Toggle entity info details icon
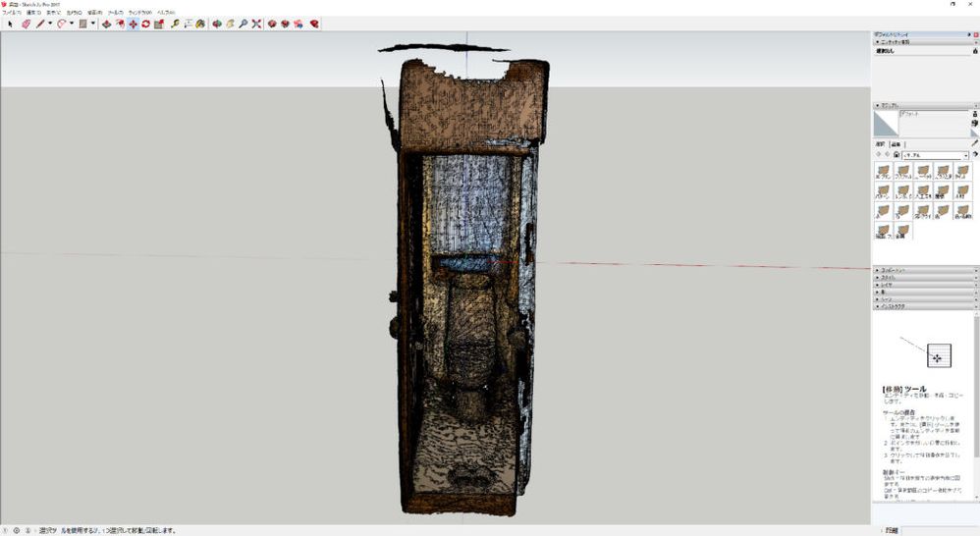Image resolution: width=980 pixels, height=536 pixels. pos(975,51)
